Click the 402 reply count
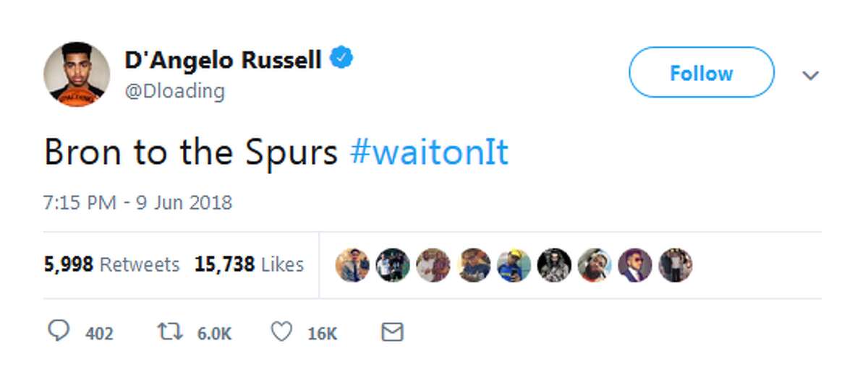868x380 pixels. (99, 334)
